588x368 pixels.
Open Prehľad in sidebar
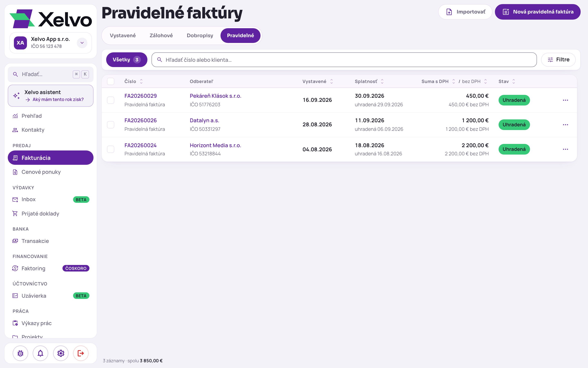(x=51, y=116)
